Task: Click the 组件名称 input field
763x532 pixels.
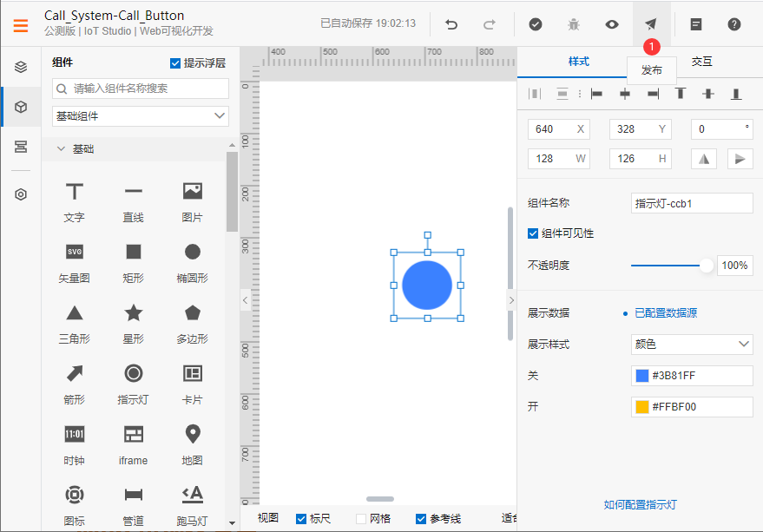Action: [692, 203]
